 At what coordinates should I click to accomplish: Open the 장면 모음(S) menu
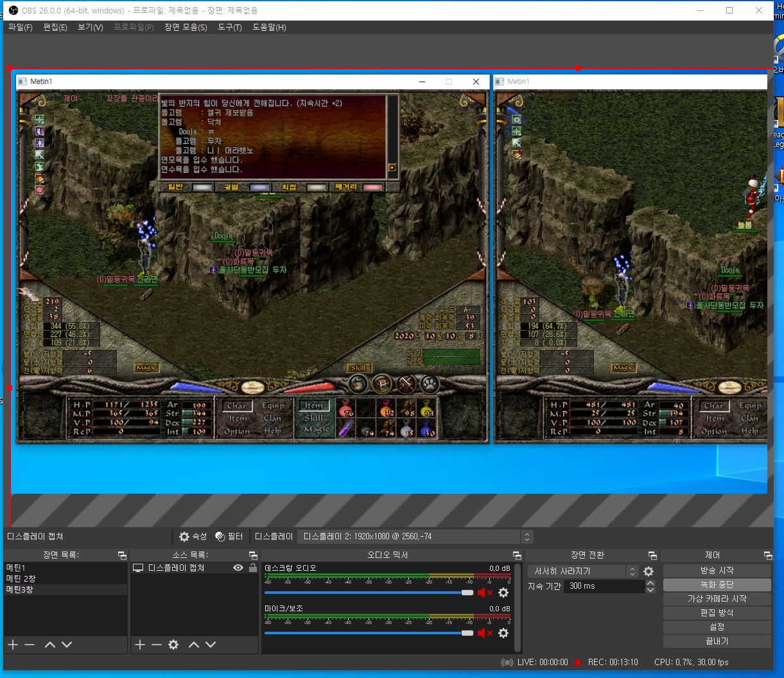186,28
